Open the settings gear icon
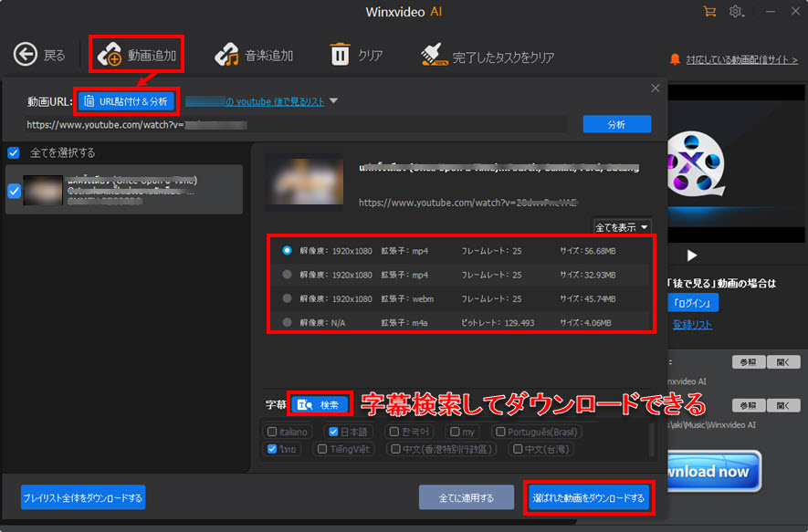The height and width of the screenshot is (532, 808). point(736,11)
